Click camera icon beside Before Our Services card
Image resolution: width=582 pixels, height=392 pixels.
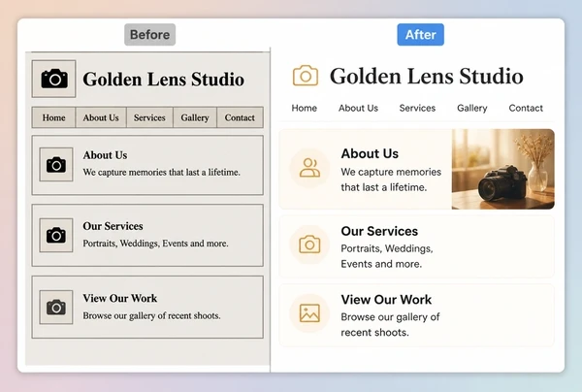click(x=56, y=236)
